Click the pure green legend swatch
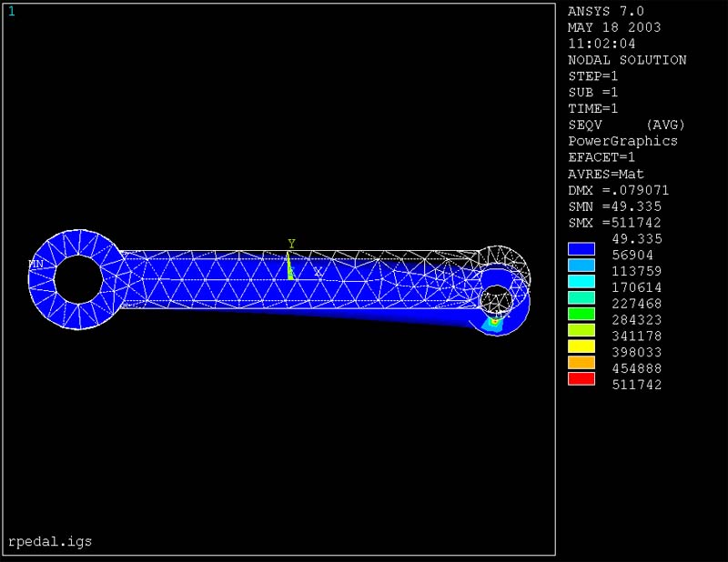728x562 pixels. pos(581,314)
